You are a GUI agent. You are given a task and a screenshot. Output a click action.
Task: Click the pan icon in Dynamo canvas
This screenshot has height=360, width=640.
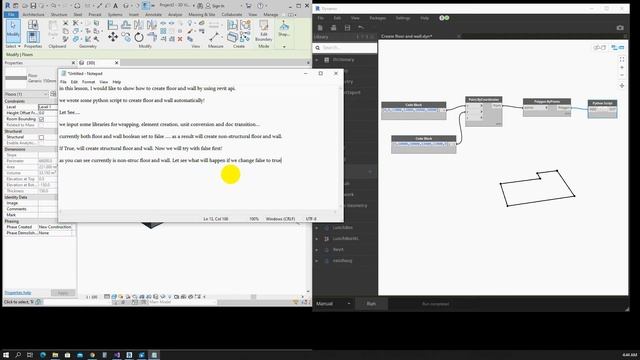622,86
